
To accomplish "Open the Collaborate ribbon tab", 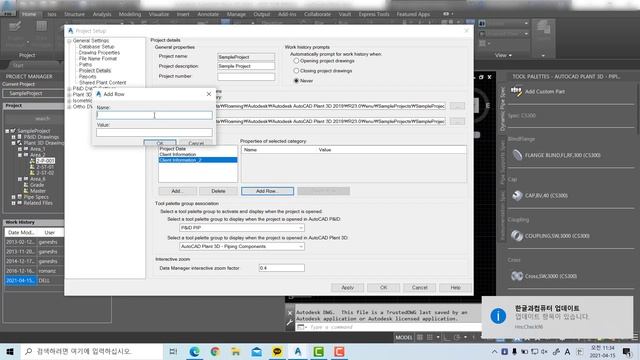I will point(317,14).
